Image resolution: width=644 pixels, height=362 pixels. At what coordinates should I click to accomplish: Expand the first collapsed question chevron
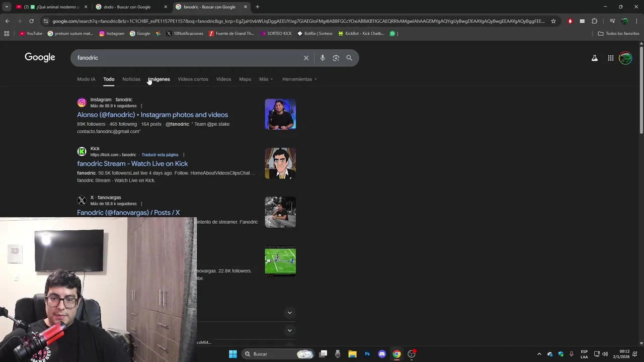(289, 313)
